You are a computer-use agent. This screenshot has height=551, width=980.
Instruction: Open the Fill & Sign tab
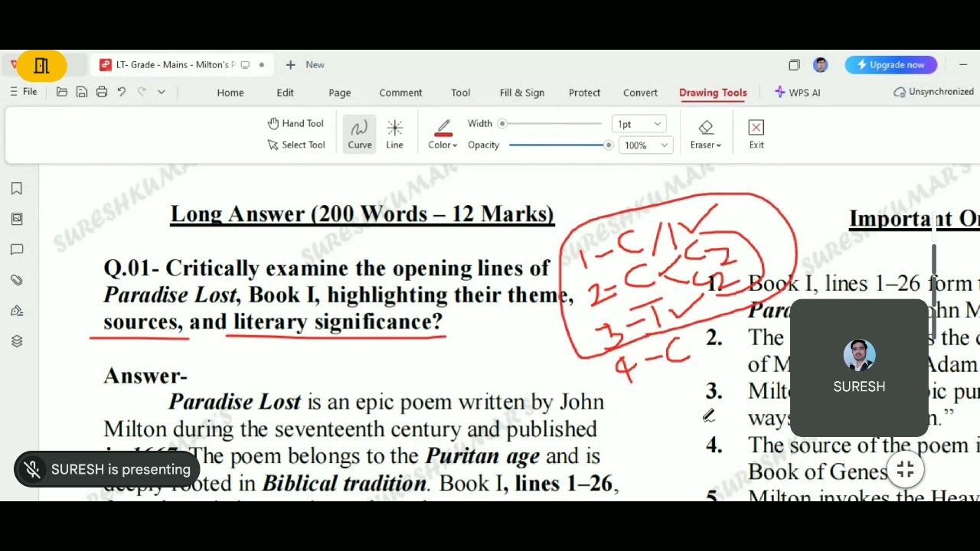[522, 93]
